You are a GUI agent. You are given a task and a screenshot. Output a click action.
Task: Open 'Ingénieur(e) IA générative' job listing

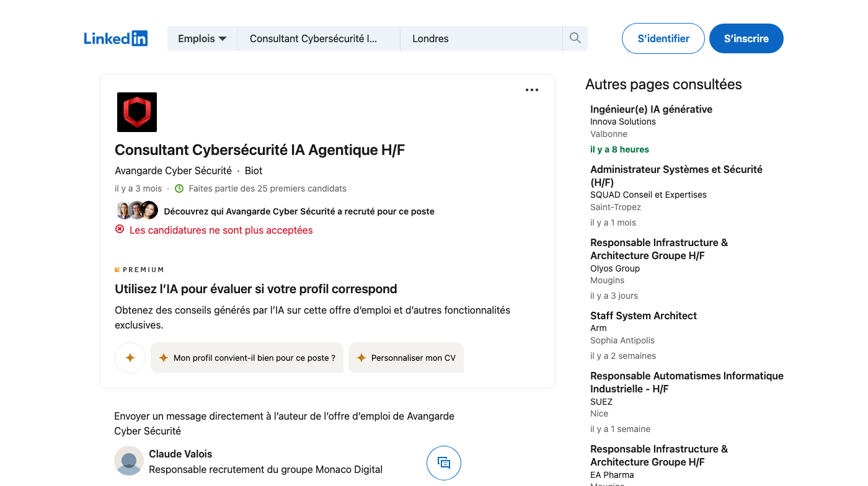point(651,109)
